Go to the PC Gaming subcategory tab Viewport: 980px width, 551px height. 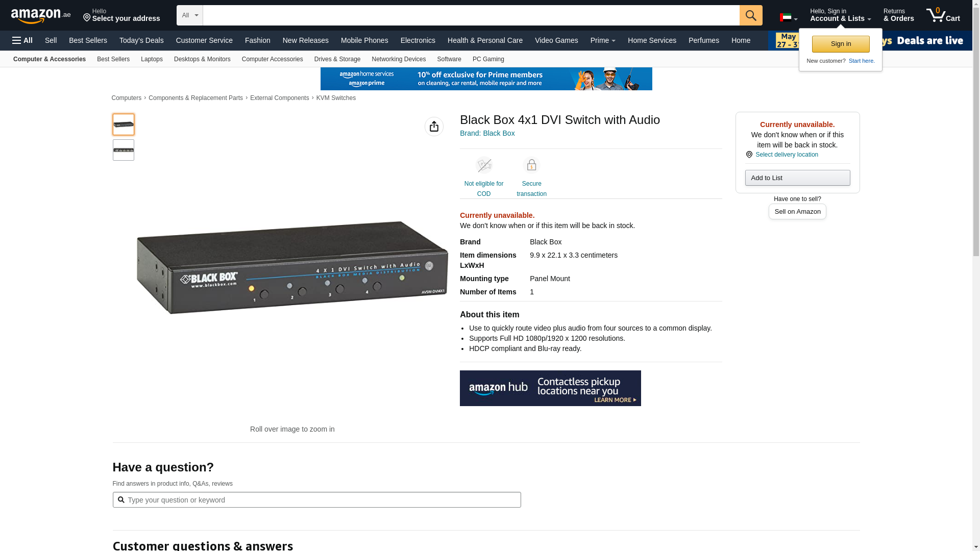488,59
